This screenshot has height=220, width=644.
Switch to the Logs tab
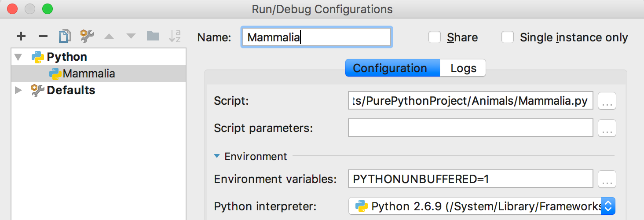pos(463,68)
